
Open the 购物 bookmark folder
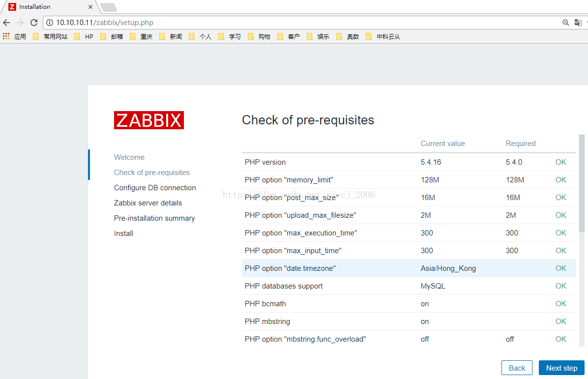[x=259, y=36]
